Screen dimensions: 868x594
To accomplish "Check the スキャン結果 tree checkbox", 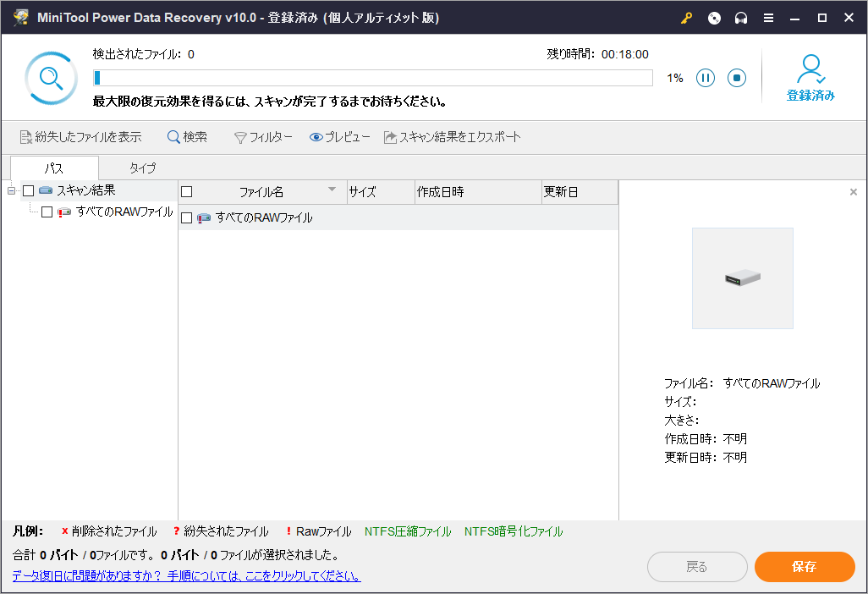I will 28,191.
